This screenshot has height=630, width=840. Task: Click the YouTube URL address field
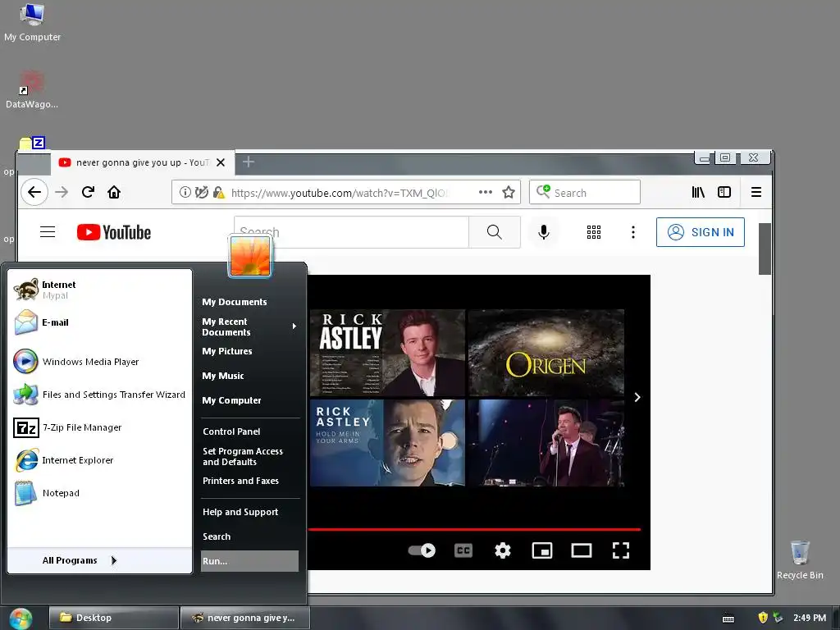tap(340, 192)
